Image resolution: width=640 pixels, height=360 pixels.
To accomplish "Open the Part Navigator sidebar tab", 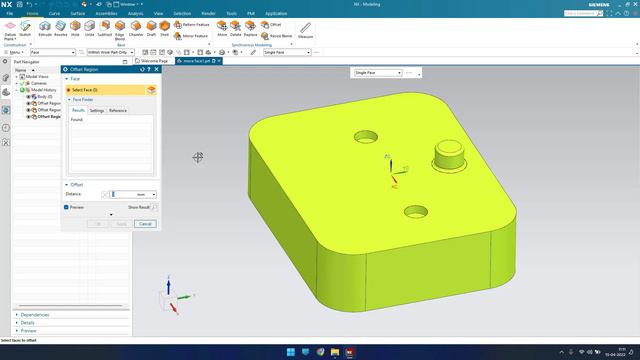I will pyautogui.click(x=6, y=92).
